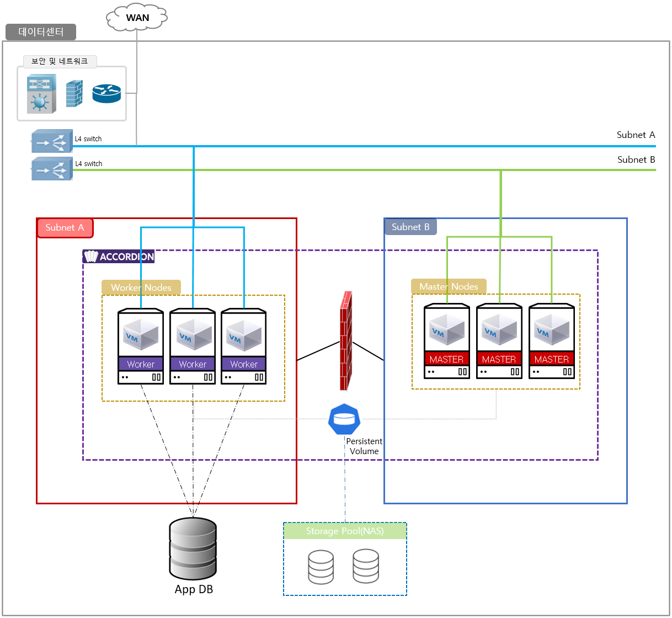Select the middle MASTER VM node icon
This screenshot has height=618, width=672.
[499, 341]
